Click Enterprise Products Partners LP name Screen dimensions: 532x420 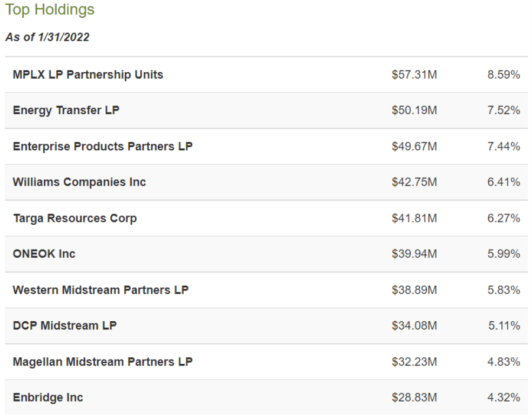pos(102,146)
